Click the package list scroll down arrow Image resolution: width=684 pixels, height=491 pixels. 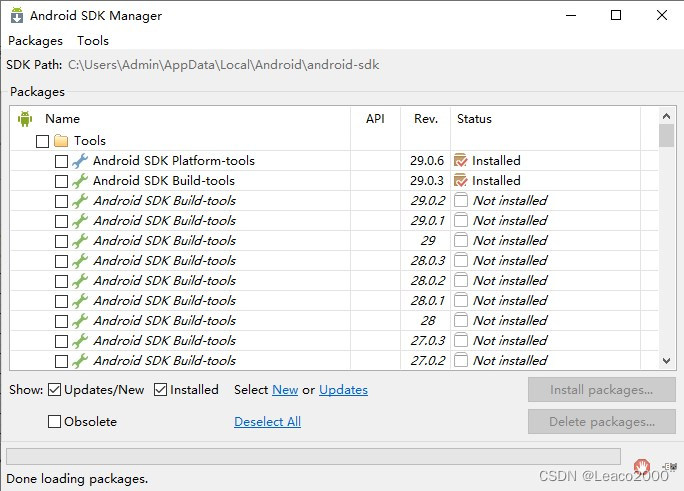[x=666, y=361]
